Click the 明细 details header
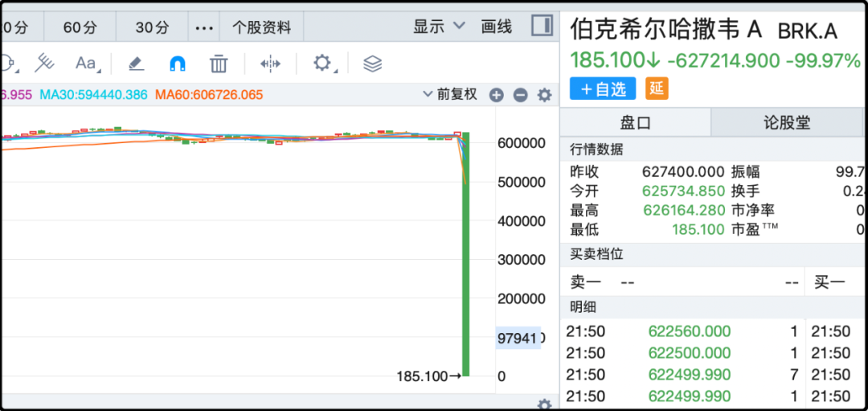The width and height of the screenshot is (868, 411). [583, 306]
